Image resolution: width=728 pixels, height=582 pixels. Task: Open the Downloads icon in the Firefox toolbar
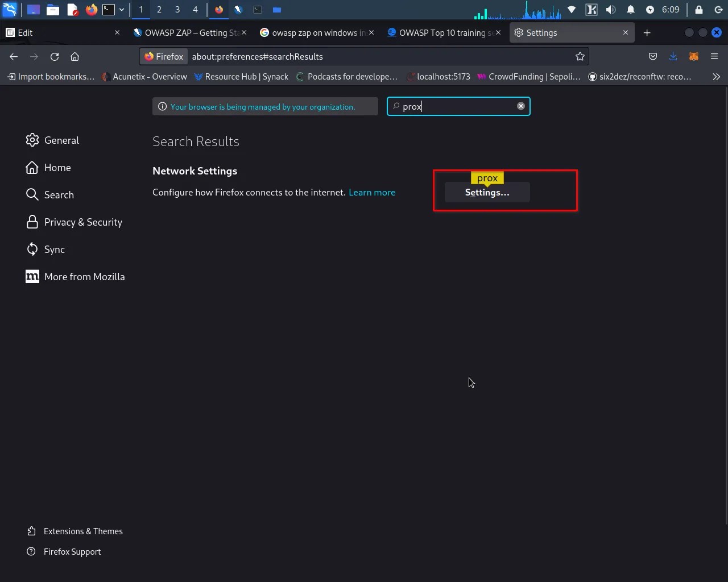673,56
